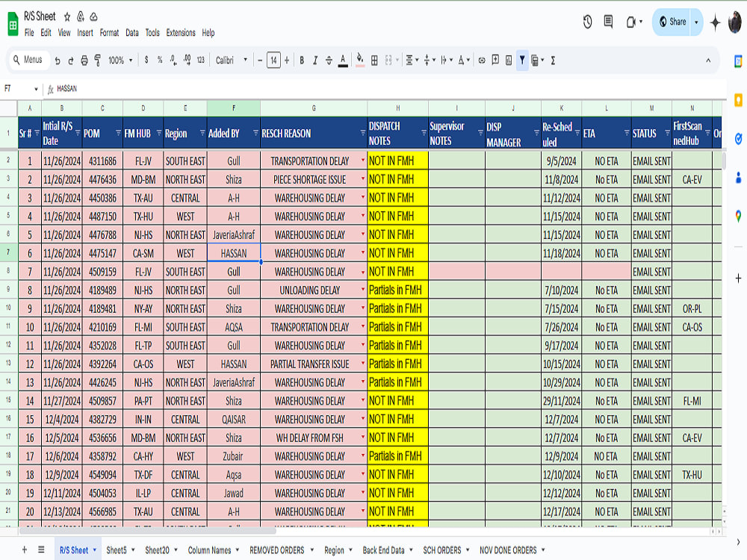Search menus in the Menus box
Image resolution: width=747 pixels, height=560 pixels.
coord(30,60)
